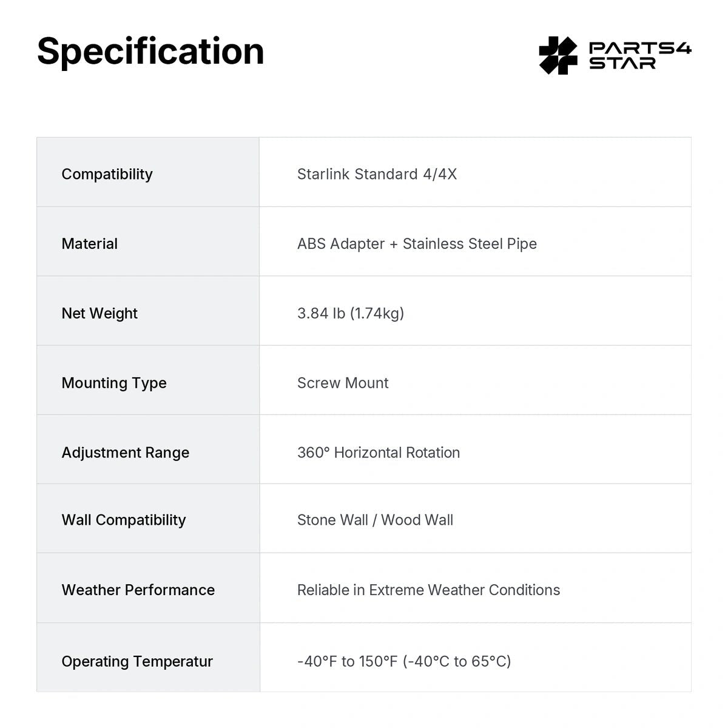This screenshot has height=728, width=728.
Task: Click the Stone Wall / Wood Wall value
Action: (x=375, y=520)
